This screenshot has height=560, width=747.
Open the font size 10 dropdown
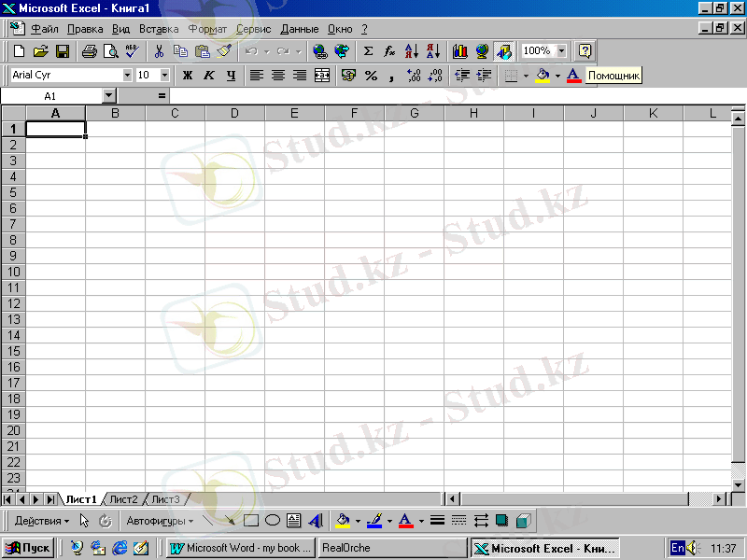pos(164,75)
